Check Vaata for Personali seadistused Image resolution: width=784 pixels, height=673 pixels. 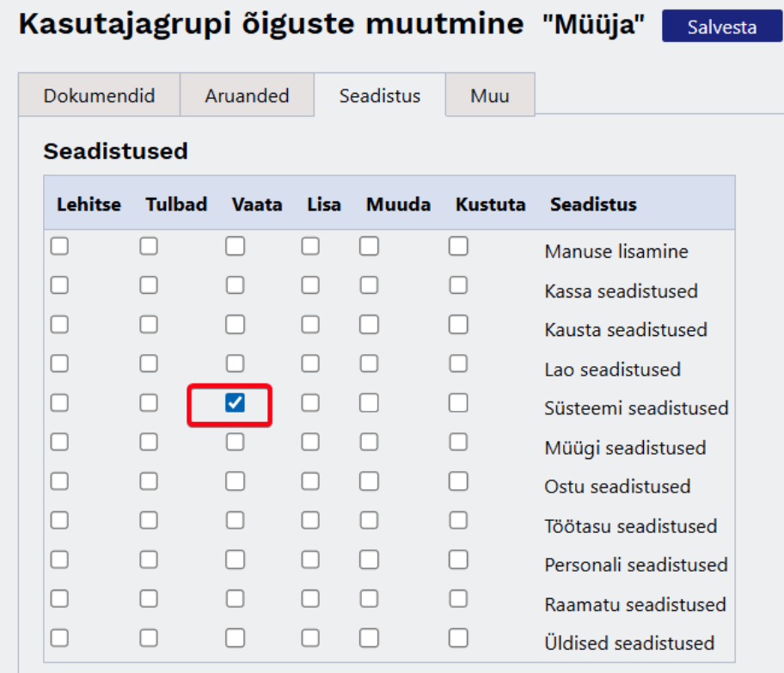tap(235, 560)
